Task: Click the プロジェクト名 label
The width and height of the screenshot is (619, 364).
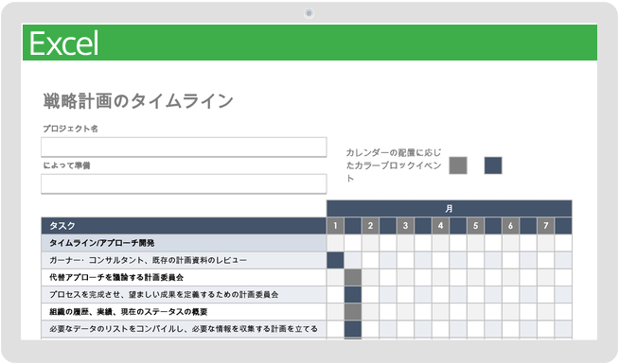Action: click(70, 129)
